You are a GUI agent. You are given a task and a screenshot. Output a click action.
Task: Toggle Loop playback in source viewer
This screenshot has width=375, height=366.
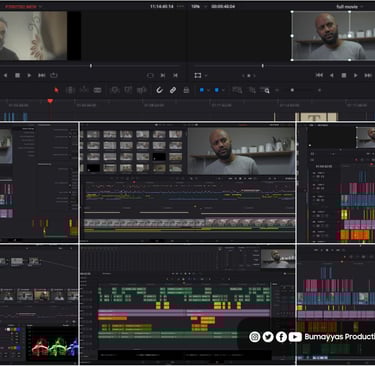(x=54, y=75)
